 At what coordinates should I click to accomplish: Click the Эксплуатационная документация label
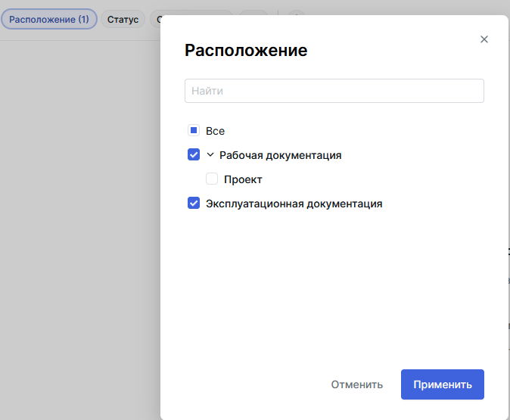(x=294, y=204)
